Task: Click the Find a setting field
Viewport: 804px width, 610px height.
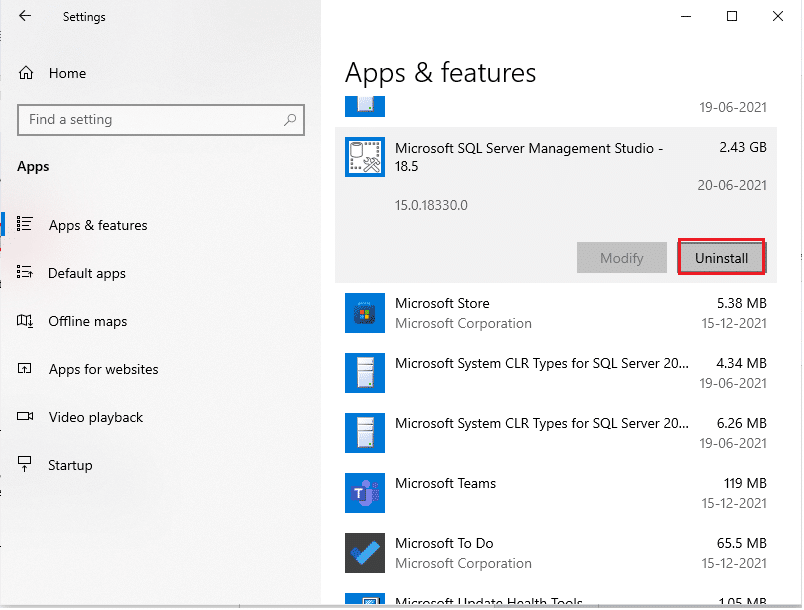Action: point(150,120)
